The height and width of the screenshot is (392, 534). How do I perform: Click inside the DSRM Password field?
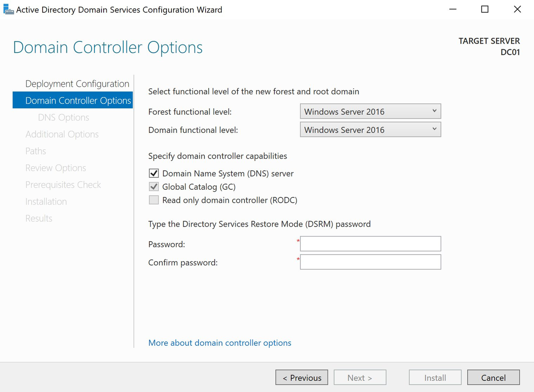(370, 244)
